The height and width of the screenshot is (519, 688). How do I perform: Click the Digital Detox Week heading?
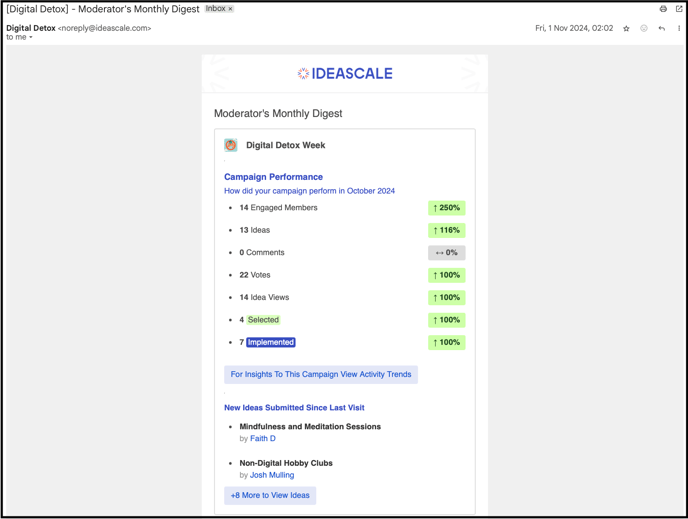click(286, 145)
